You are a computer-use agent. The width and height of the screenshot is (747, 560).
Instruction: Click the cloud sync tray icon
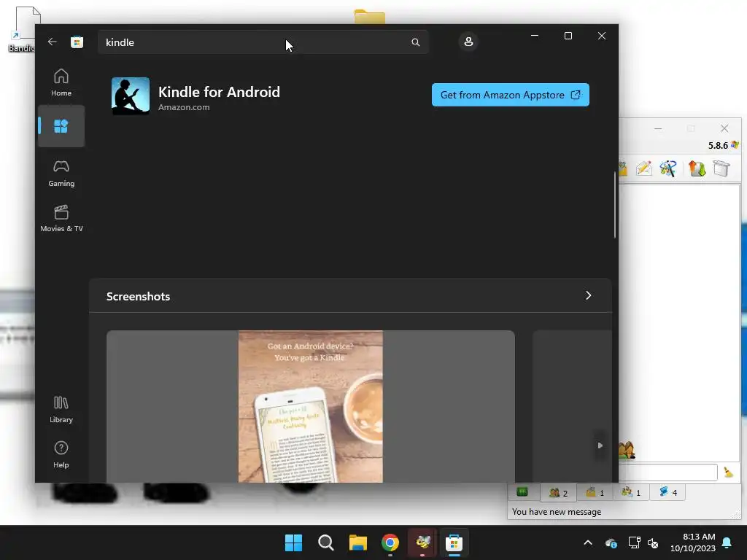coord(611,542)
